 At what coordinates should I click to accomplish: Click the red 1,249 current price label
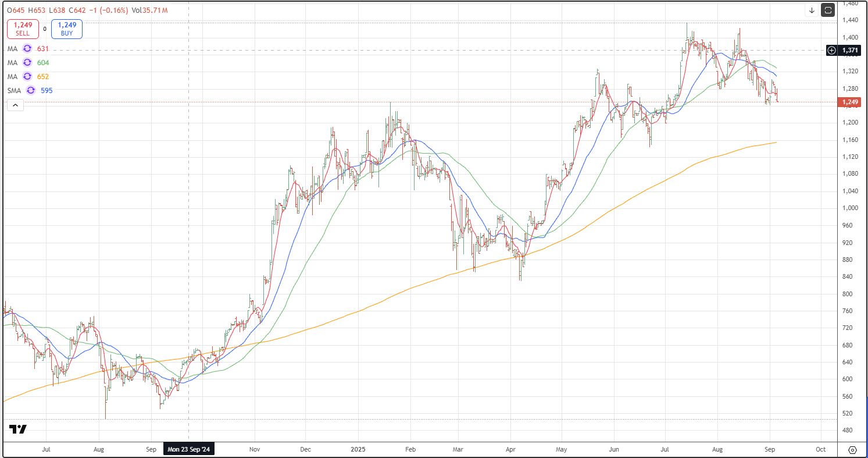pyautogui.click(x=849, y=102)
